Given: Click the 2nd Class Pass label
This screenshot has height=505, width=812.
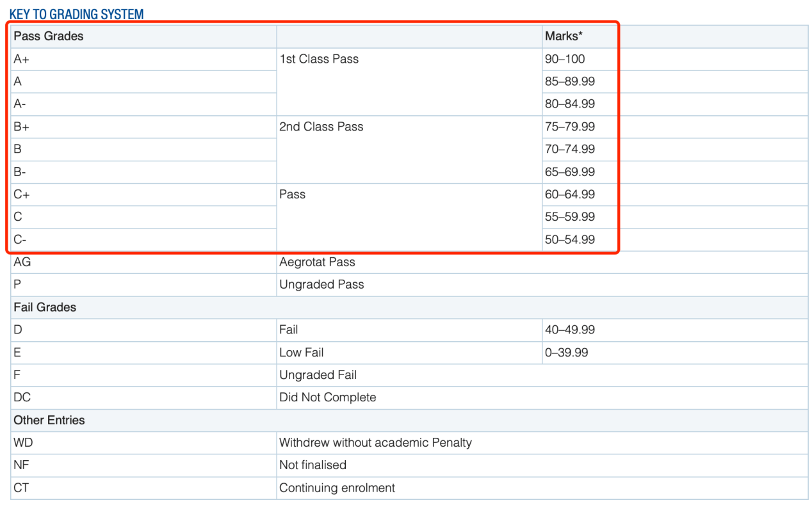Looking at the screenshot, I should (x=321, y=127).
